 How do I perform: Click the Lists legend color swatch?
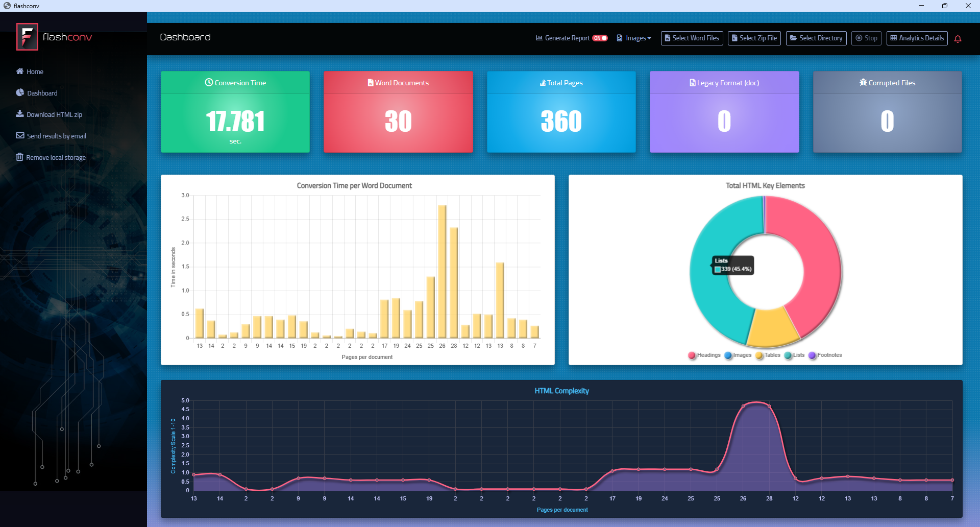tap(788, 355)
